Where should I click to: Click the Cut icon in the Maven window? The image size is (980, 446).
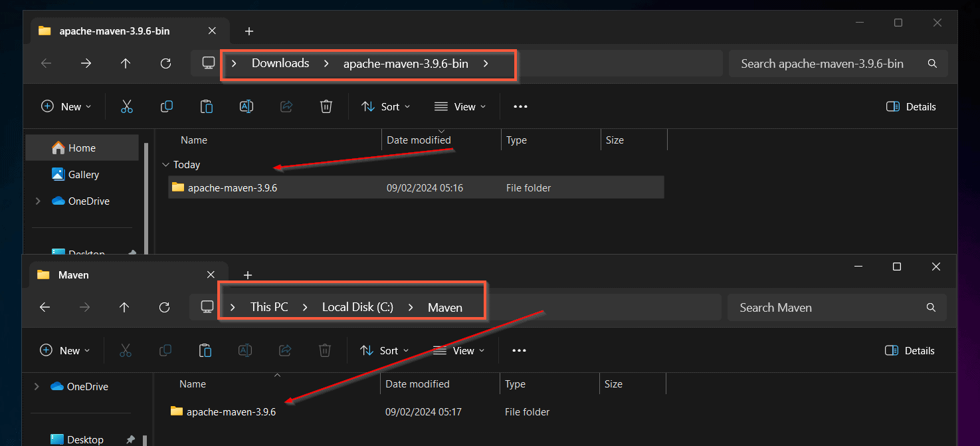click(126, 350)
